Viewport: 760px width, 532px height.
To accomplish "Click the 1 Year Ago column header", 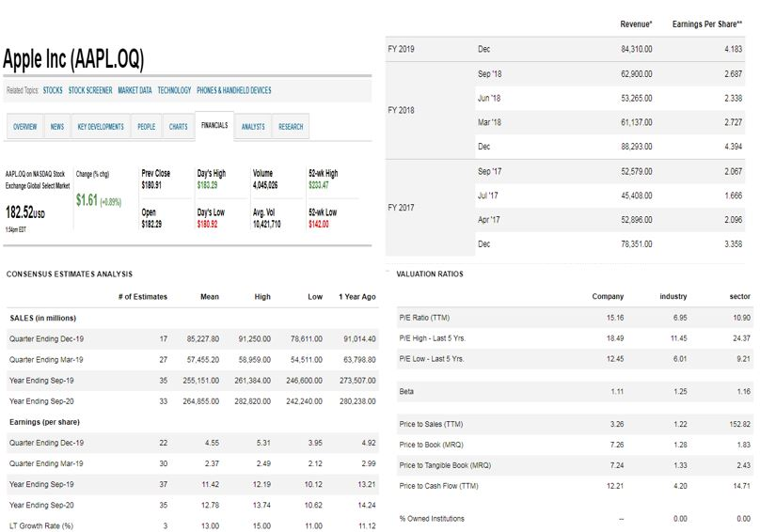I will pyautogui.click(x=357, y=296).
